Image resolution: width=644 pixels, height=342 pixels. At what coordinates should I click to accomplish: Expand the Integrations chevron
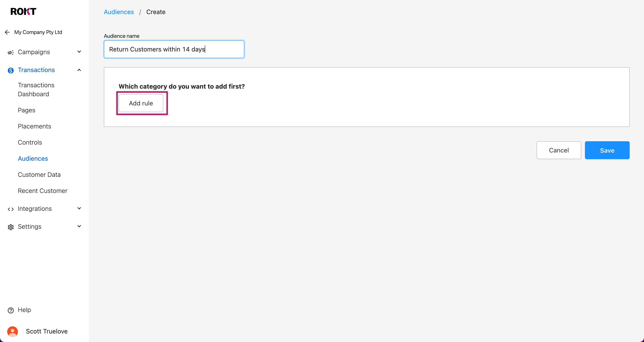pos(79,208)
